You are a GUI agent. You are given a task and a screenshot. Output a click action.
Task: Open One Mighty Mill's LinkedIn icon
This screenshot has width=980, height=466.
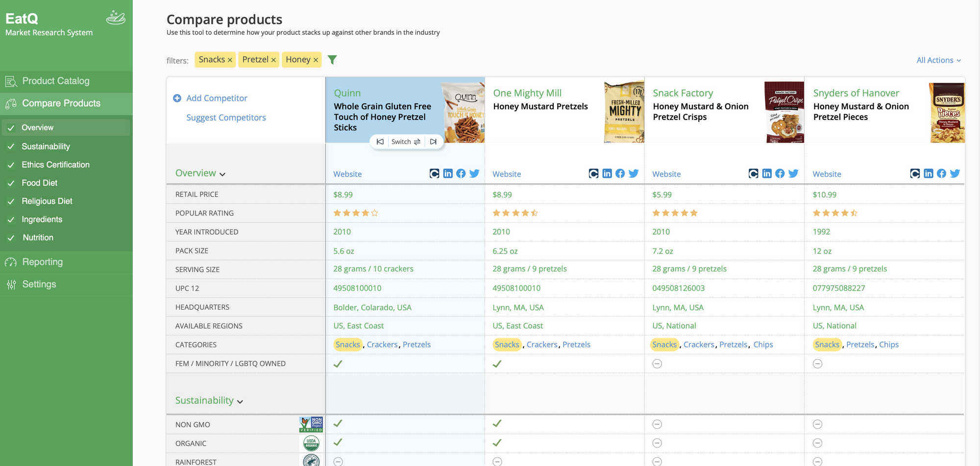607,173
